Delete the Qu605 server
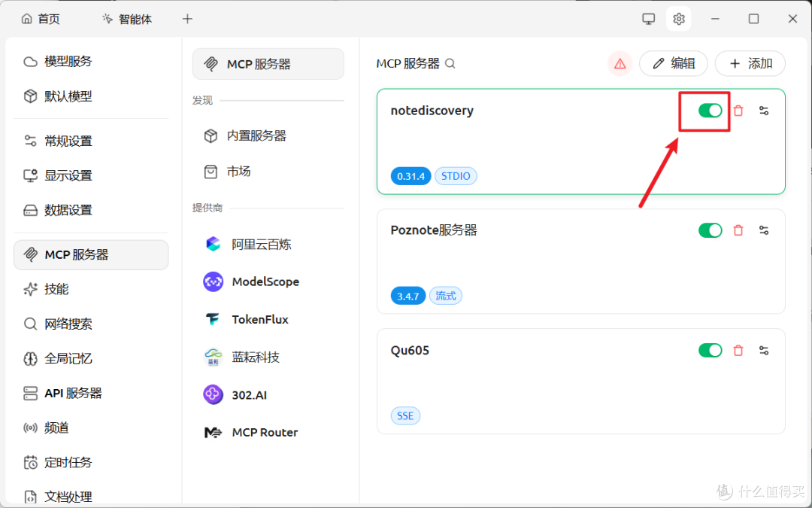812x508 pixels. pos(738,351)
